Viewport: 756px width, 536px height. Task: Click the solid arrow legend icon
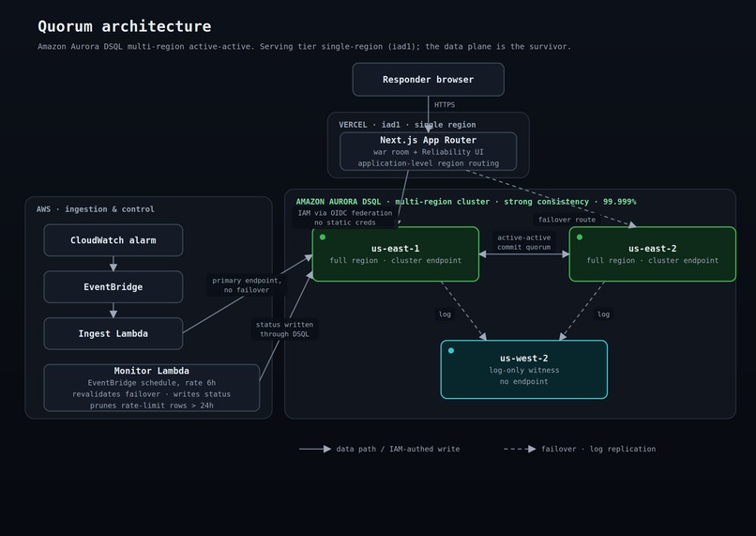point(315,449)
